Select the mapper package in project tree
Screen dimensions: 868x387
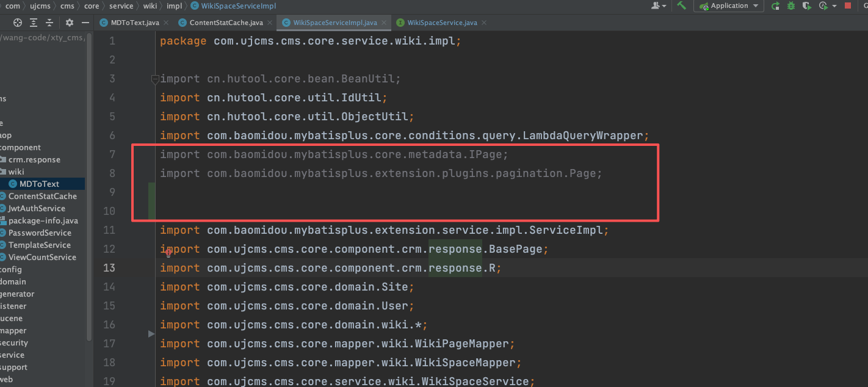(13, 330)
